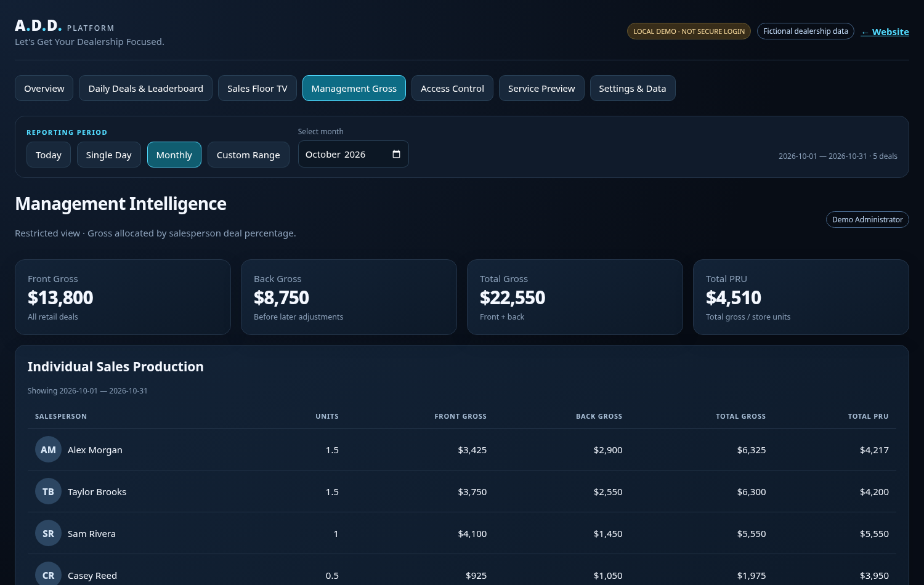Screen dimensions: 924x585
Task: Select the Monthly reporting period
Action: pyautogui.click(x=174, y=155)
